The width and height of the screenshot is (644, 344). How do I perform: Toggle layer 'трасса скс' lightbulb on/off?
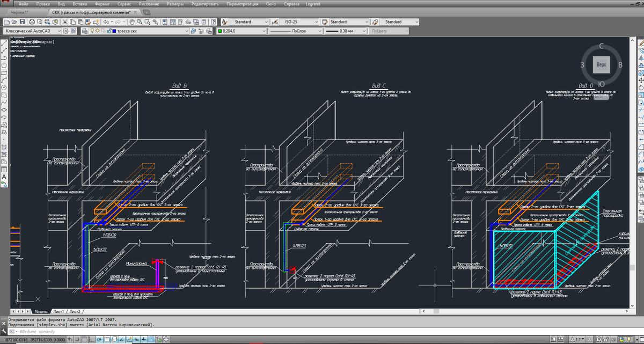pos(92,31)
